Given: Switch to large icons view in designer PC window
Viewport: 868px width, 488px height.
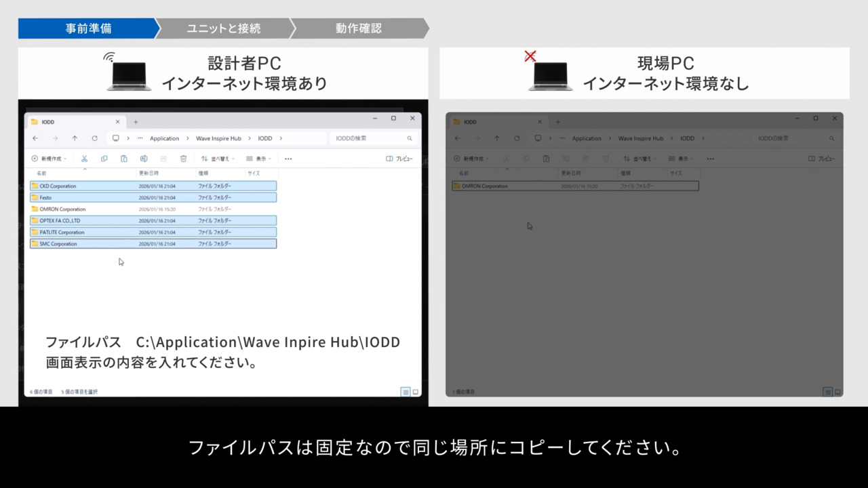Looking at the screenshot, I should point(416,392).
